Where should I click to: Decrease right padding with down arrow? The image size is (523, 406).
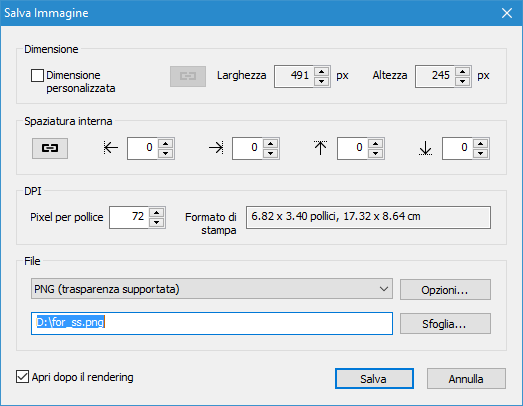(271, 153)
